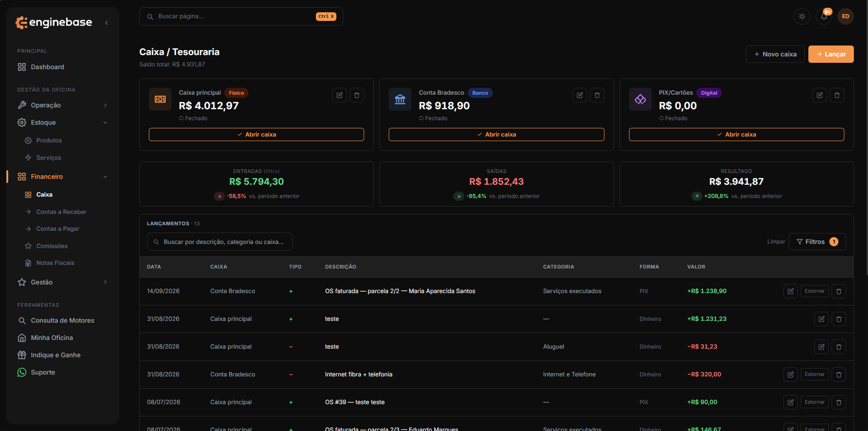Viewport: 868px width, 431px height.
Task: Edit the OS #39 teste teste entry
Action: click(x=791, y=402)
